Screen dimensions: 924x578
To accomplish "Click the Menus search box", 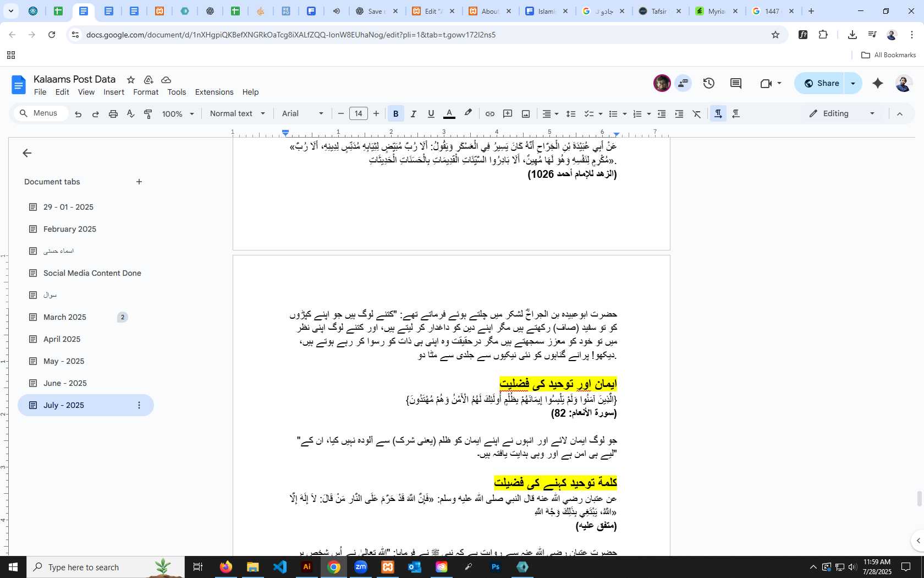I will coord(40,113).
